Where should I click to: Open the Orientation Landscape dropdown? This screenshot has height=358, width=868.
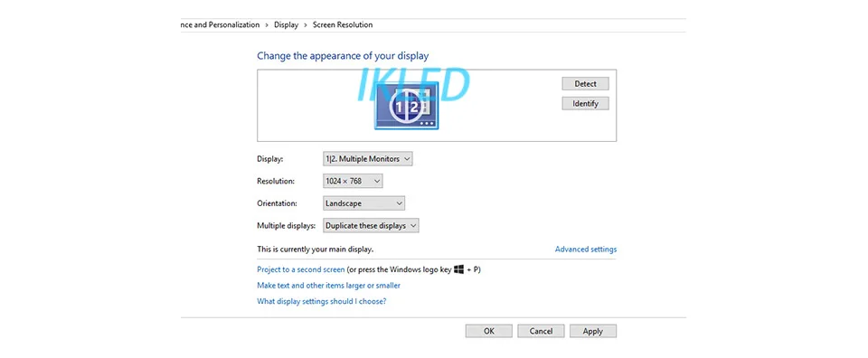363,203
